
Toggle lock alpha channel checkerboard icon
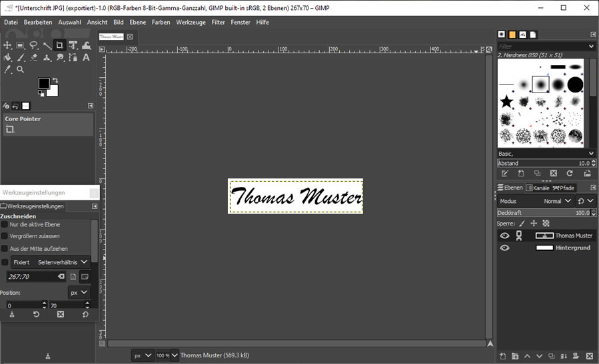click(x=546, y=223)
